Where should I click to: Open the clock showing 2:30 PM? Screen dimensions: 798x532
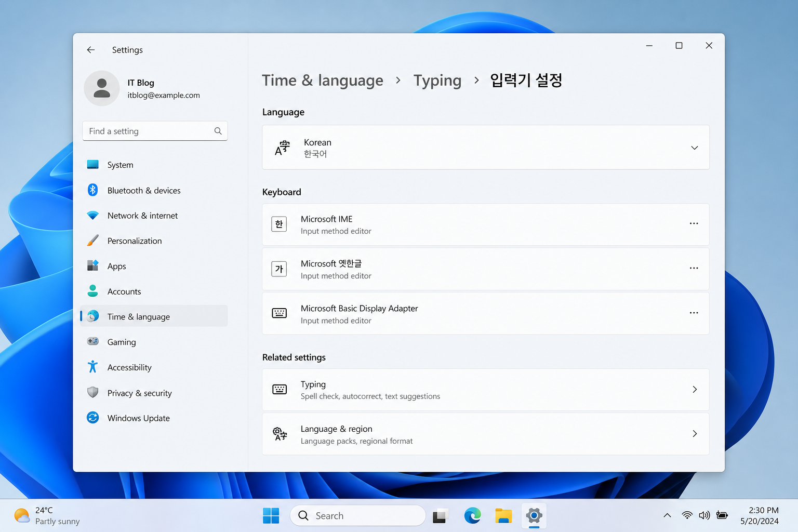click(760, 516)
